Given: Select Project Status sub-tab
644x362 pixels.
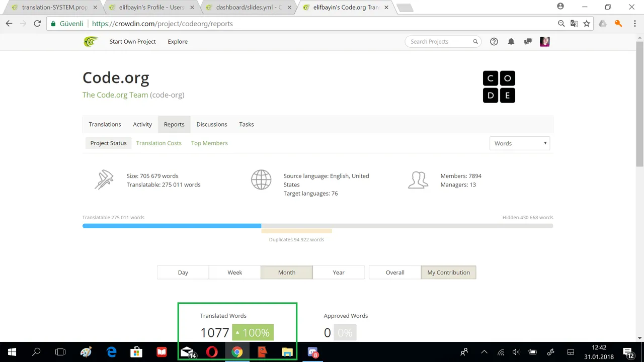Looking at the screenshot, I should 108,143.
